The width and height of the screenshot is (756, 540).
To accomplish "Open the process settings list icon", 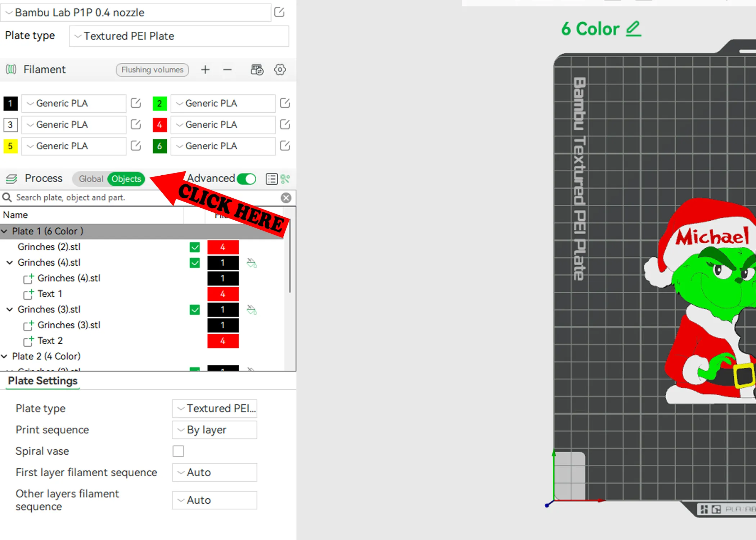I will point(271,179).
